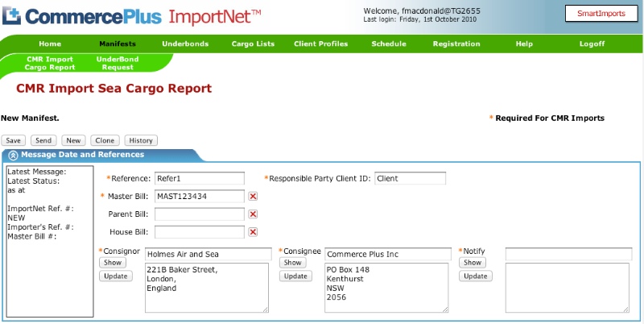
Task: Focus the Responsible Party Client ID field
Action: (410, 179)
